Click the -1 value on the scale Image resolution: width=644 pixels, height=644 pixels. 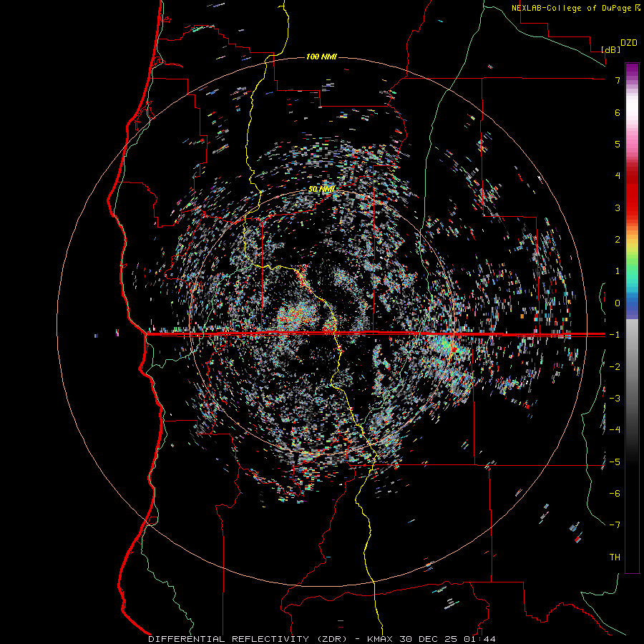pyautogui.click(x=615, y=335)
